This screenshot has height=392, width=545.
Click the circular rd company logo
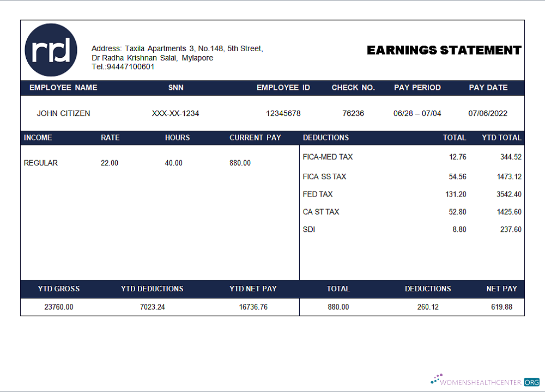pos(51,49)
